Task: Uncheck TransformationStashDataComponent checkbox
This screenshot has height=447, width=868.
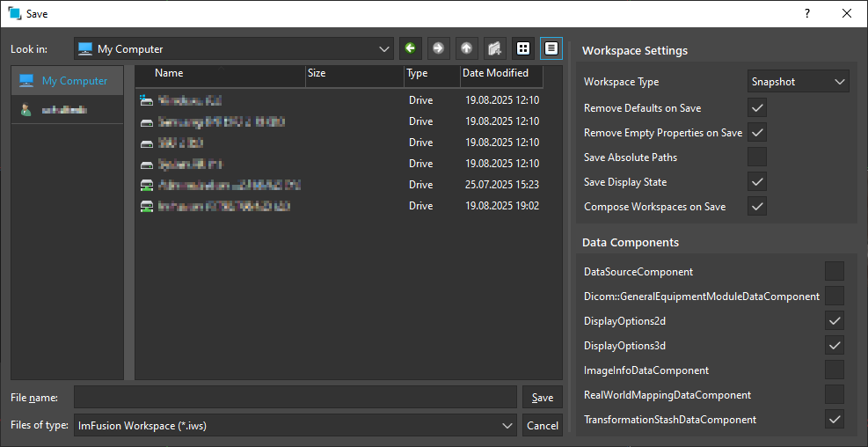Action: pyautogui.click(x=835, y=420)
